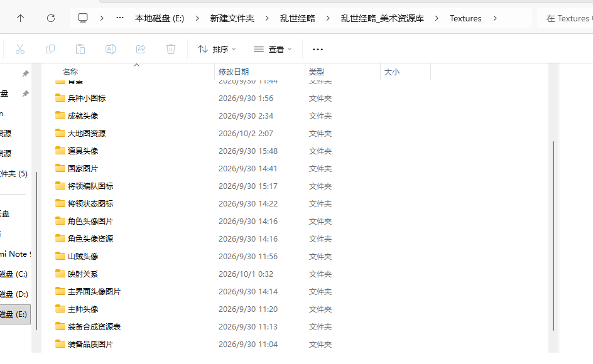Paste from clipboard

(80, 49)
